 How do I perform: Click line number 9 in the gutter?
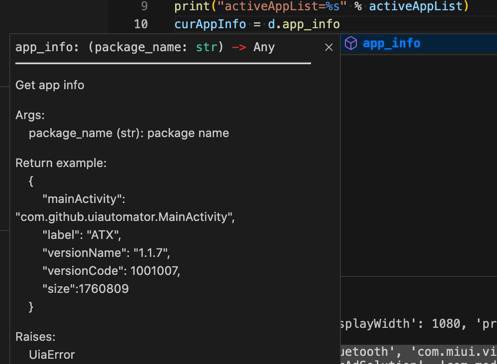coord(144,6)
